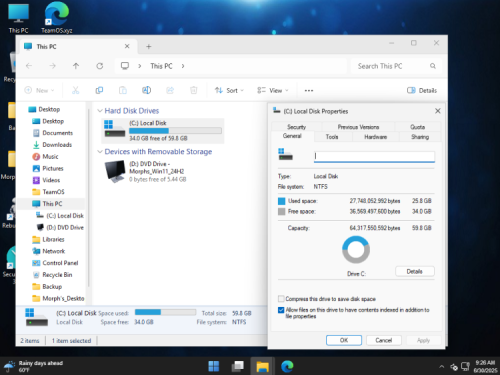Image resolution: width=500 pixels, height=375 pixels.
Task: Open Documents in the navigation pane
Action: point(57,133)
